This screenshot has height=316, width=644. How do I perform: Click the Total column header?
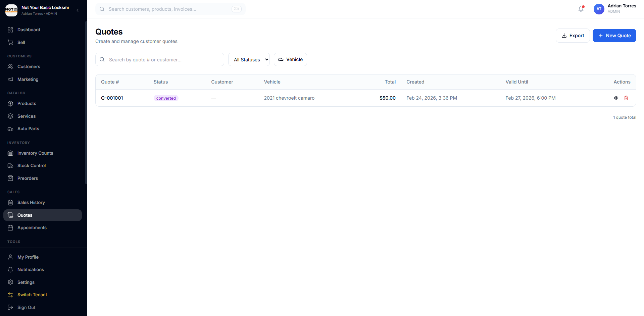390,82
